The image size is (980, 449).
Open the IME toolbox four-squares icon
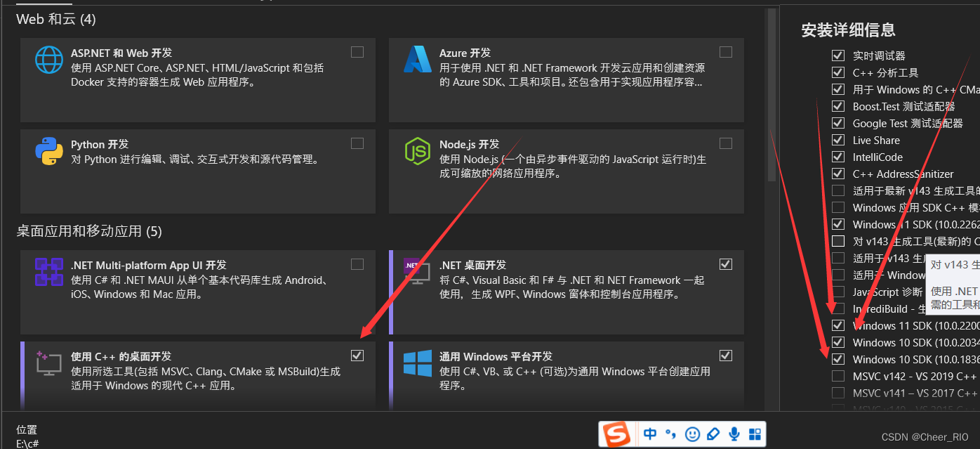click(755, 434)
